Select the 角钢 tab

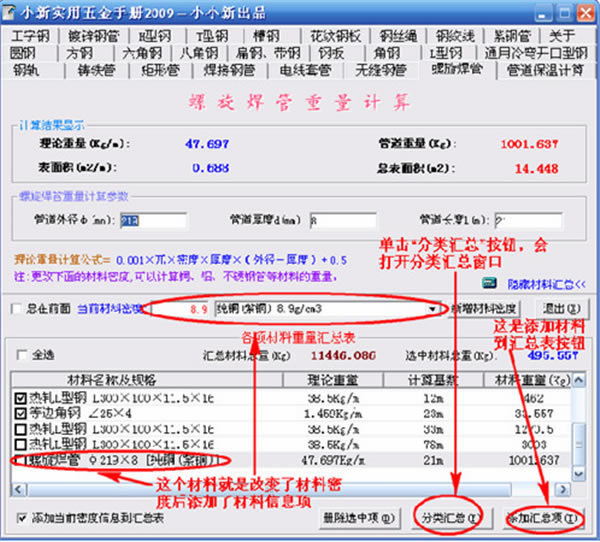click(387, 53)
